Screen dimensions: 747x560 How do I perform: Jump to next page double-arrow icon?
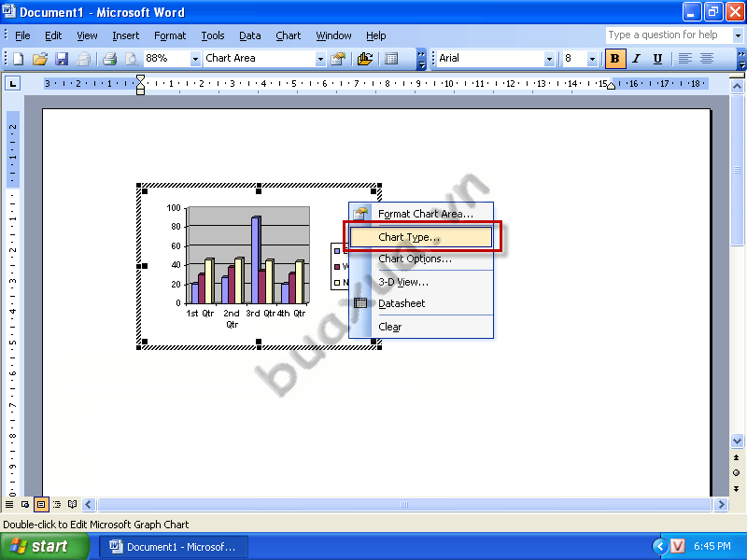(x=737, y=488)
